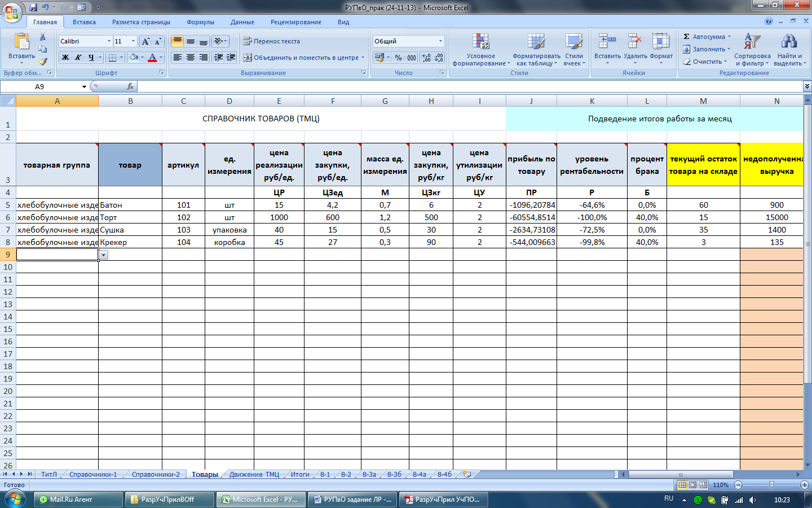Click the zoom slider handle

[x=771, y=485]
